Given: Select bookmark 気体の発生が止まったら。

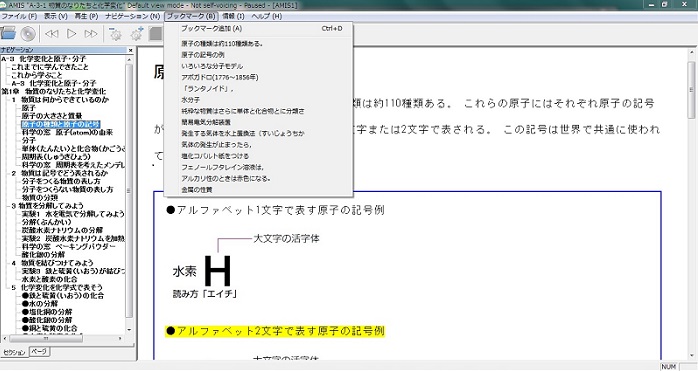Looking at the screenshot, I should pyautogui.click(x=259, y=145).
